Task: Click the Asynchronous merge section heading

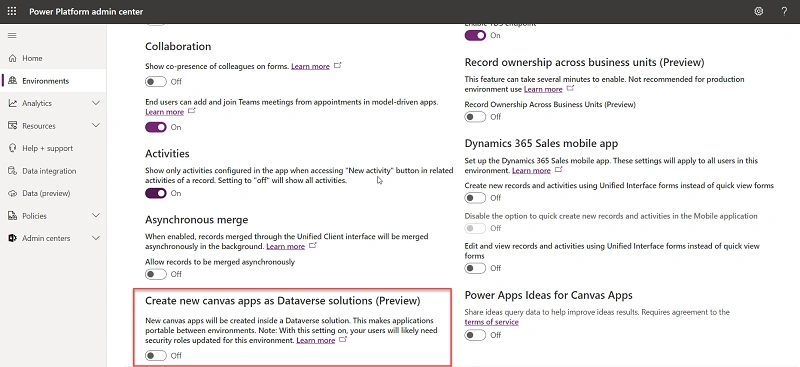Action: tap(196, 220)
